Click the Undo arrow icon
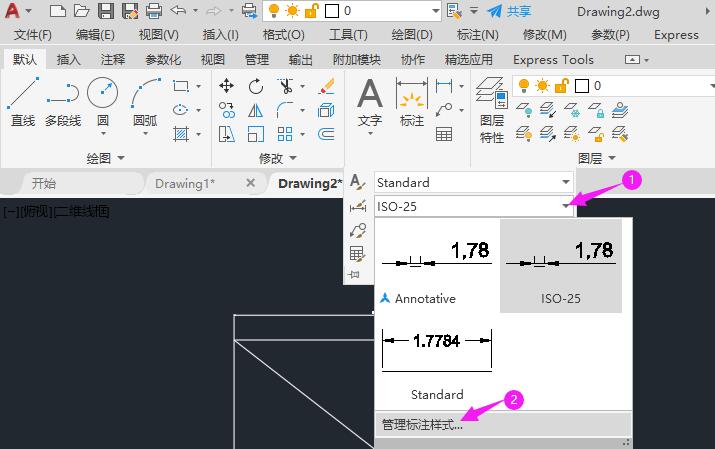 [178, 10]
